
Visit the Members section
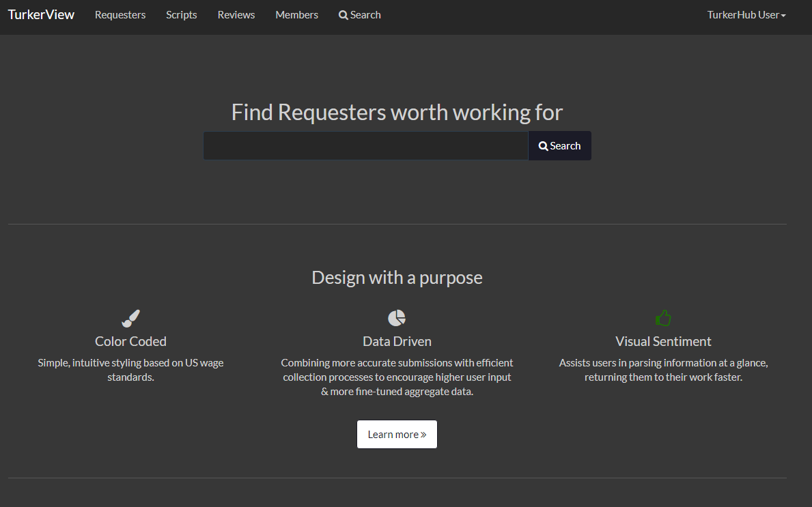coord(296,14)
